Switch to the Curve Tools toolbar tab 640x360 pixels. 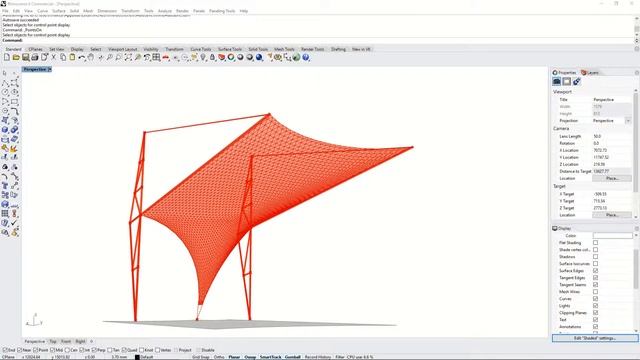(x=201, y=49)
